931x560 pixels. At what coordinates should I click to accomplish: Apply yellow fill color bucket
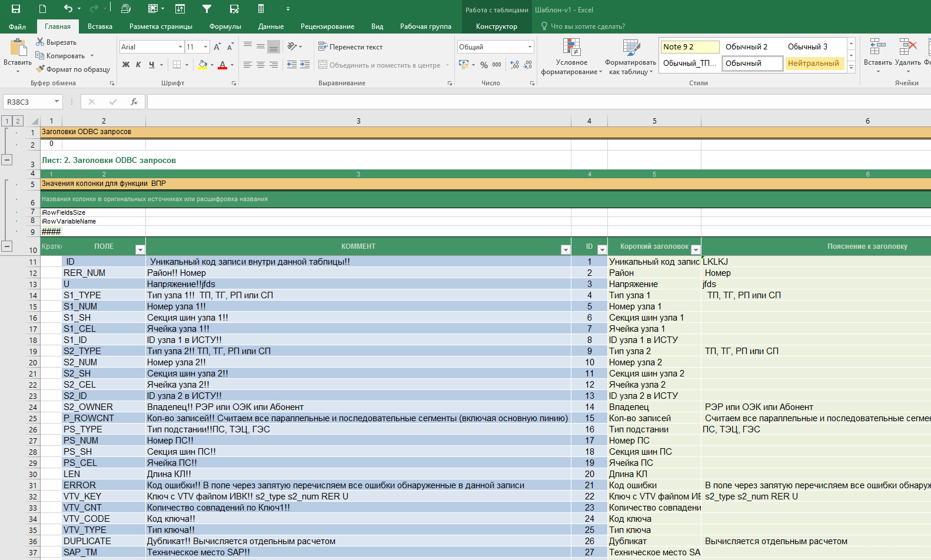pyautogui.click(x=202, y=65)
